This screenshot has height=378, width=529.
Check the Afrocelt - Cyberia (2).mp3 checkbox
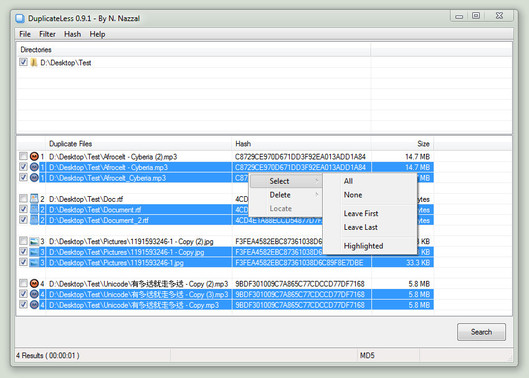23,156
